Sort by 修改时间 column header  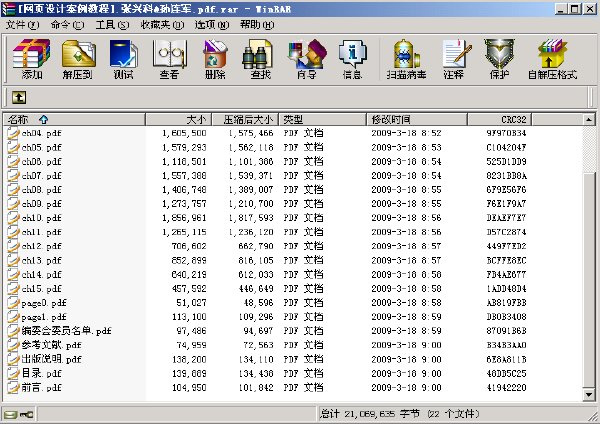tap(417, 120)
